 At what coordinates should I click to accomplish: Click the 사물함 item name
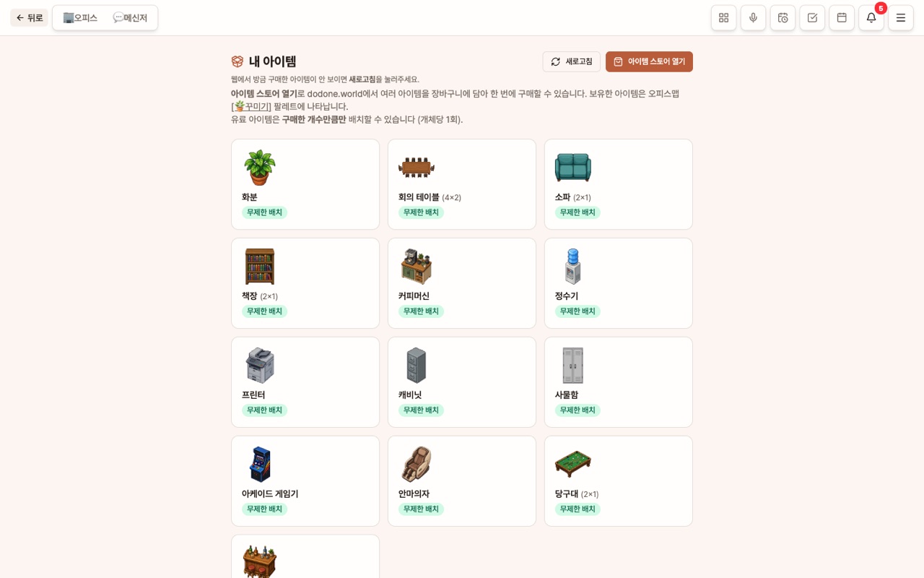(x=567, y=395)
